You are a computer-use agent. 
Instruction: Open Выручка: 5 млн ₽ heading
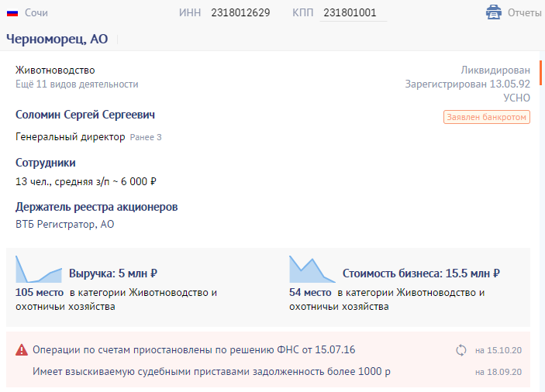[x=113, y=273]
